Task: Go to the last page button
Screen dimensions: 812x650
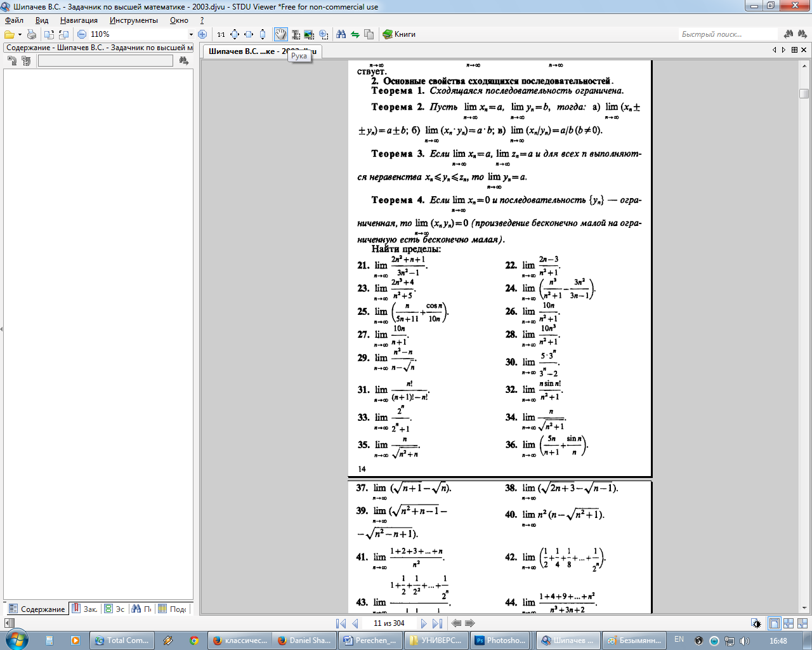Action: 438,623
